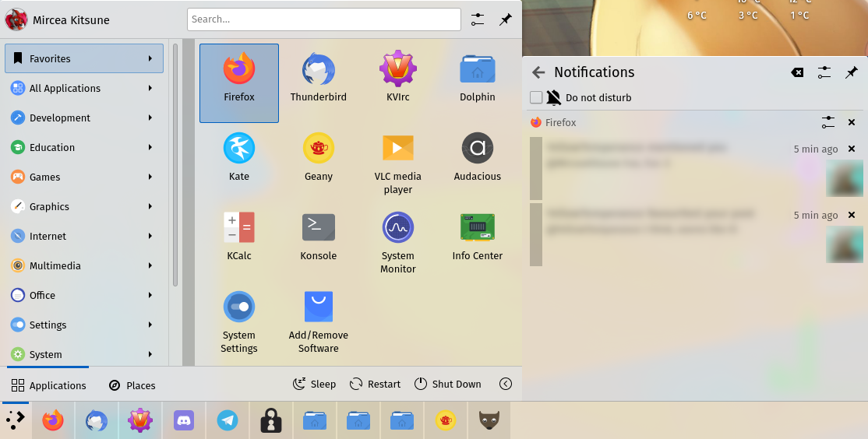
Task: Pin the Notifications panel open
Action: pos(852,72)
